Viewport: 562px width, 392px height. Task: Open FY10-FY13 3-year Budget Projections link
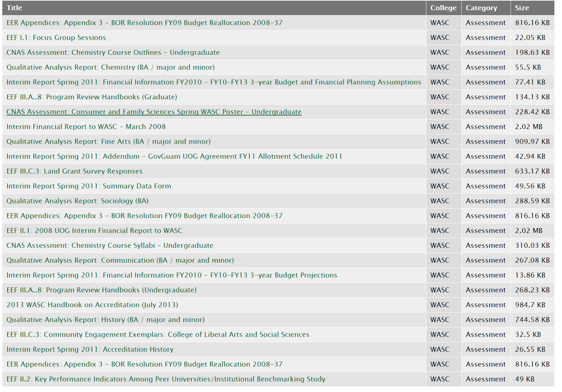point(172,275)
